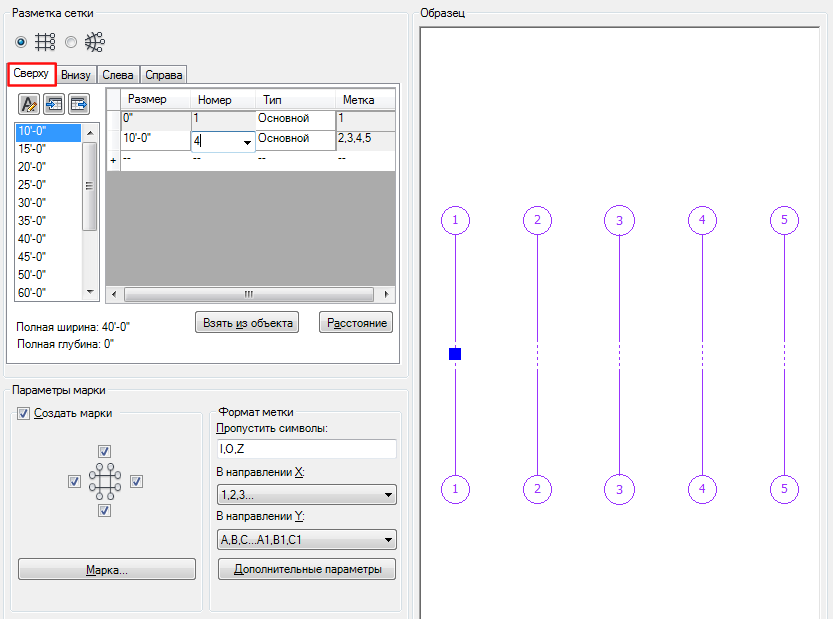Switch to the Сверху tab

31,74
